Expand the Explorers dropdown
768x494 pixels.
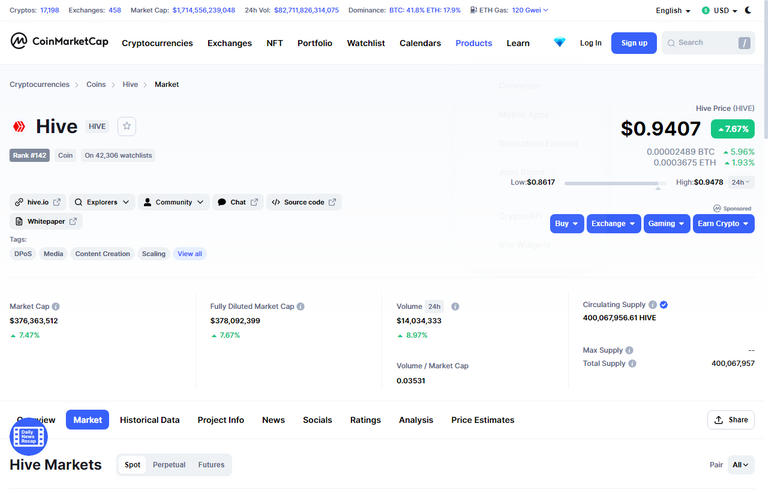click(102, 202)
